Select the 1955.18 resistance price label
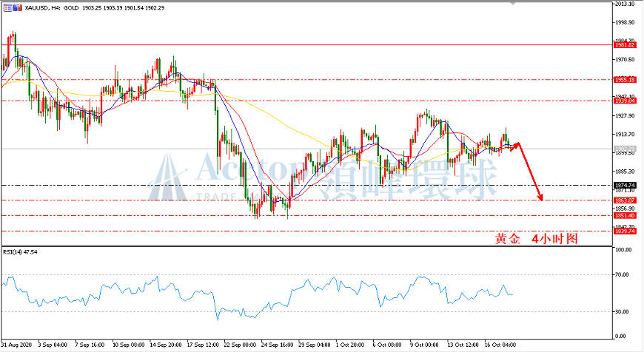Image resolution: width=644 pixels, height=352 pixels. 625,80
